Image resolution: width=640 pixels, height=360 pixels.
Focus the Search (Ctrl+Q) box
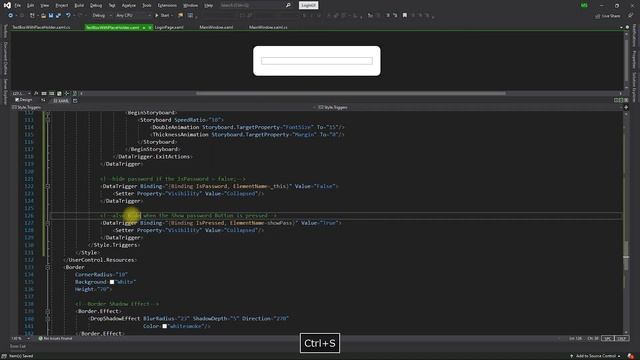[x=255, y=5]
